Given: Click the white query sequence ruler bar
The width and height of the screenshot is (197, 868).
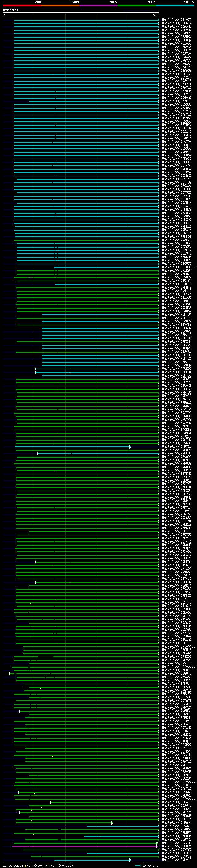Looking at the screenshot, I should (x=81, y=12).
